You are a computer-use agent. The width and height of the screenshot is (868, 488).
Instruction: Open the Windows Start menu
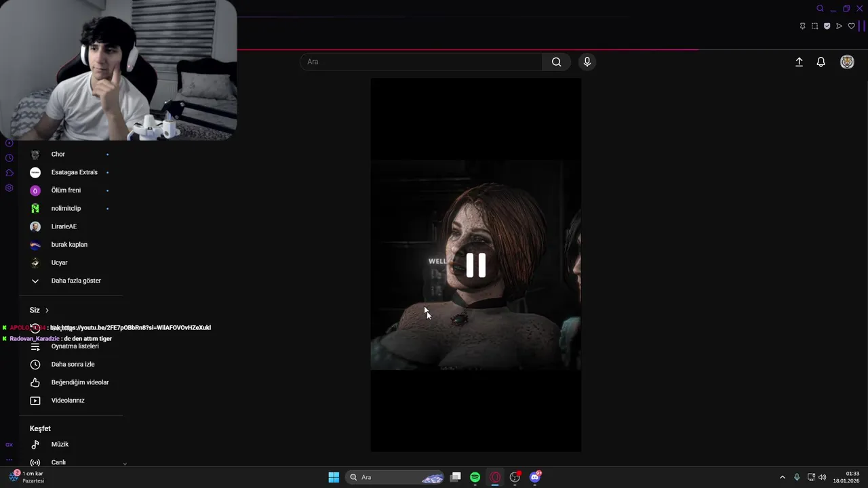pyautogui.click(x=334, y=477)
